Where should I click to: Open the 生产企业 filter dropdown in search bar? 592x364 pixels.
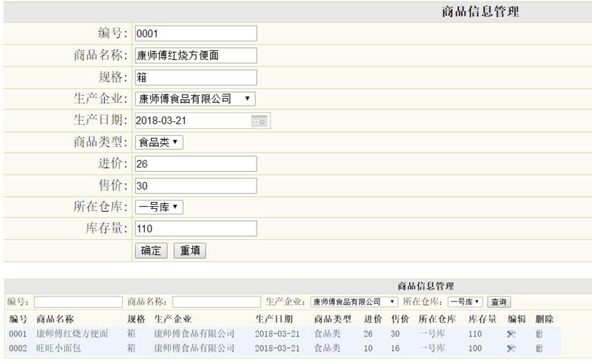click(x=354, y=302)
